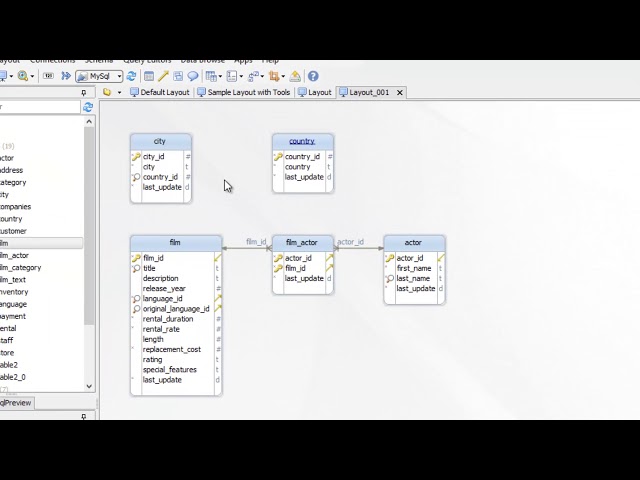
Task: Select address in the tables tree
Action: [11, 170]
